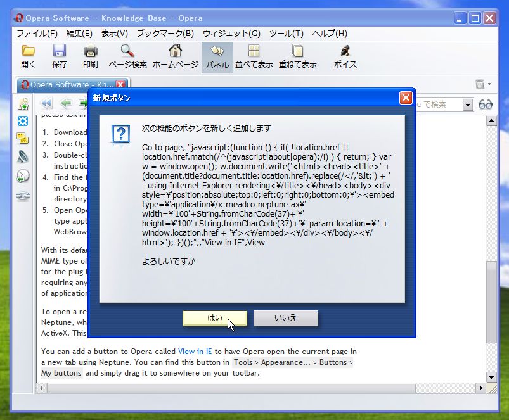Open the Transfers panel satellite dish icon
This screenshot has width=509, height=420.
click(x=23, y=156)
